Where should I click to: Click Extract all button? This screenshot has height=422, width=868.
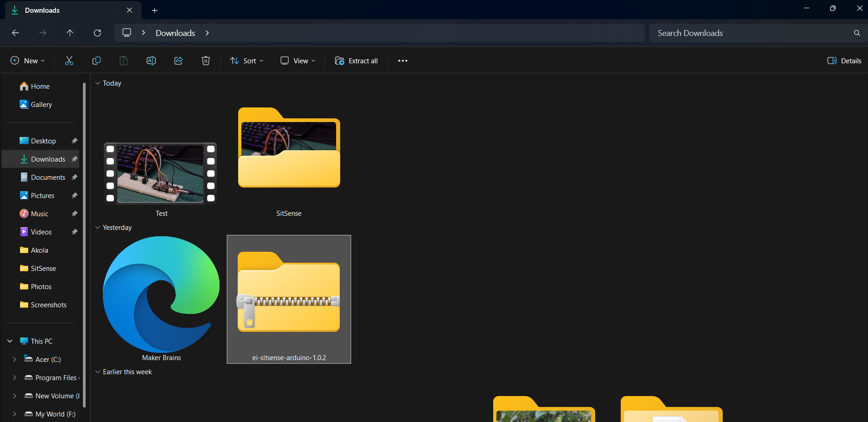357,61
